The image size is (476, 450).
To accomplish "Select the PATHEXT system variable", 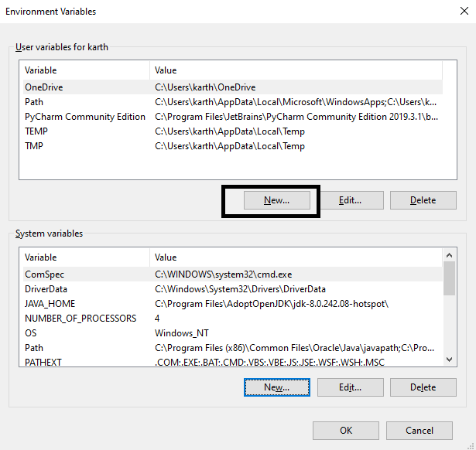I will [x=233, y=361].
